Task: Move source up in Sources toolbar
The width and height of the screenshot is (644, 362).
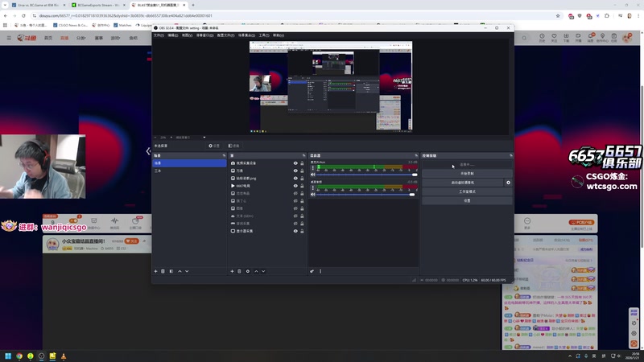Action: pyautogui.click(x=256, y=271)
